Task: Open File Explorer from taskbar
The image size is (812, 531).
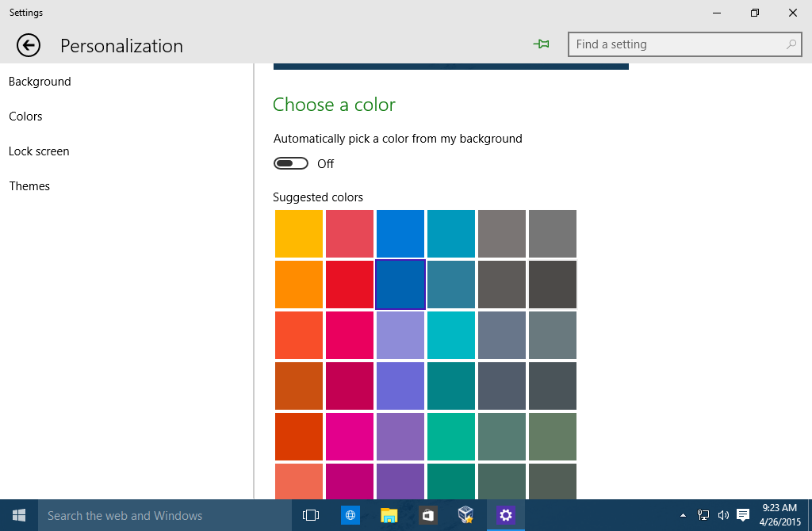Action: pos(389,515)
